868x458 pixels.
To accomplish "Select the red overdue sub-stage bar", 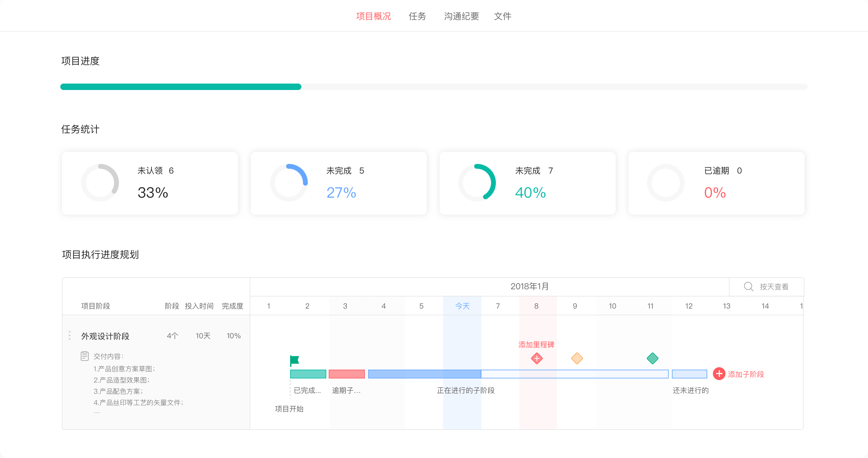I will tap(346, 374).
